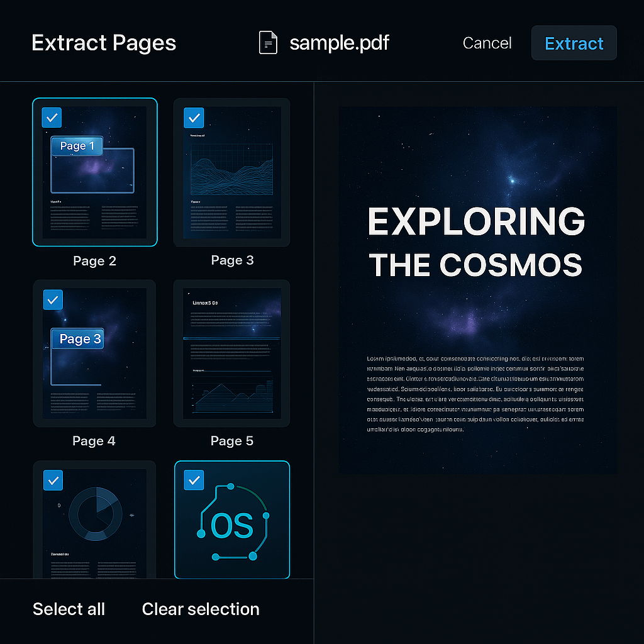Click the sample.pdf file name
Screen dimensions: 644x644
pos(339,43)
